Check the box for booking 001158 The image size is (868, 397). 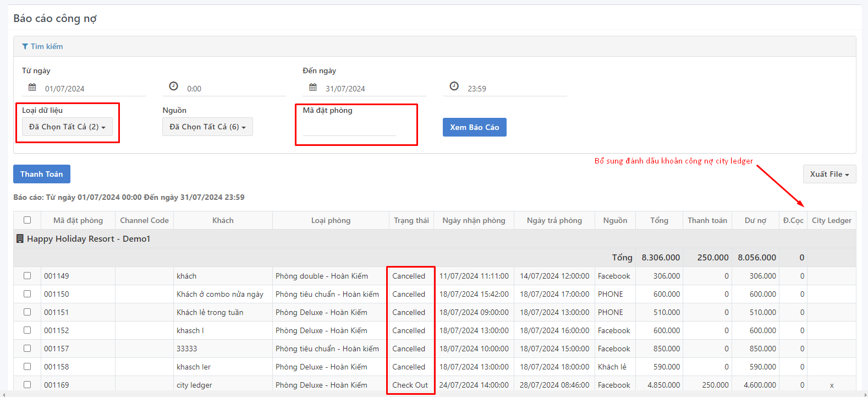27,367
